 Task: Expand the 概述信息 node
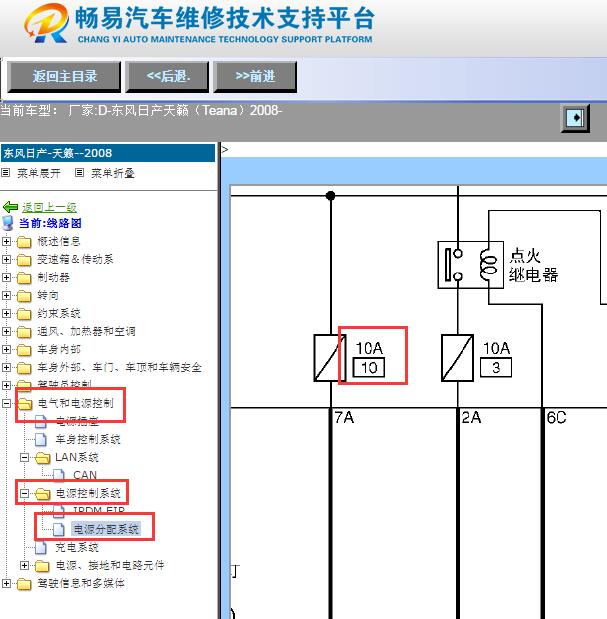point(6,241)
